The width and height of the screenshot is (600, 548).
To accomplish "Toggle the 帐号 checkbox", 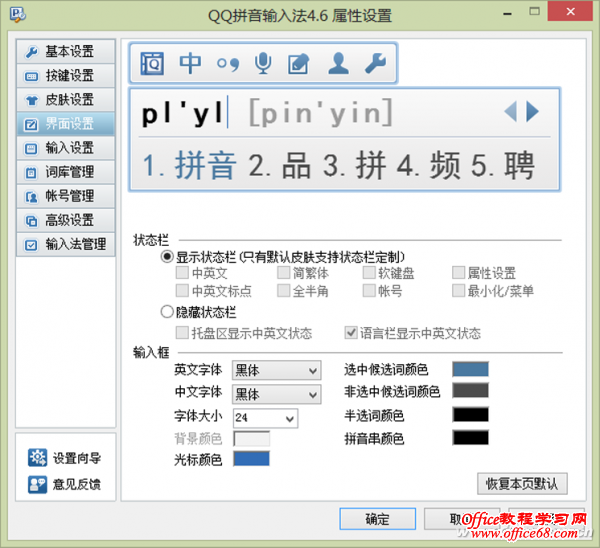I will [369, 291].
